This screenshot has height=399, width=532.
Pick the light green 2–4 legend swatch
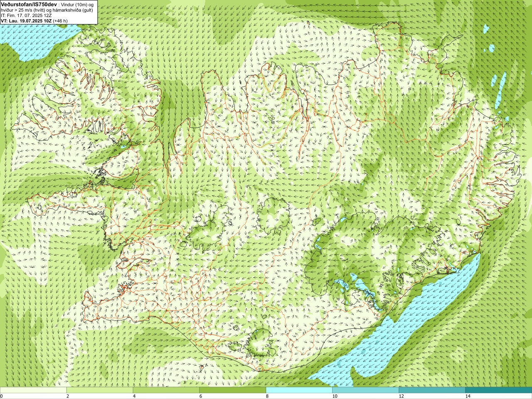pos(100,390)
